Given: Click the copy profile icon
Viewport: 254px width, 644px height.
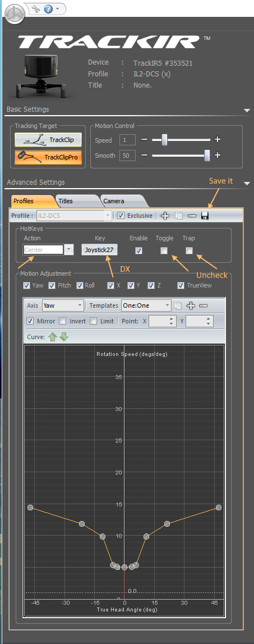Looking at the screenshot, I should click(178, 216).
